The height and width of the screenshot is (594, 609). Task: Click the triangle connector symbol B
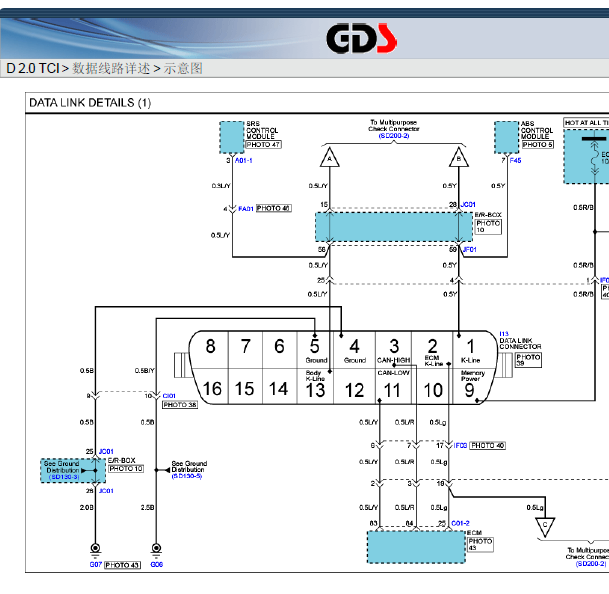tap(459, 157)
